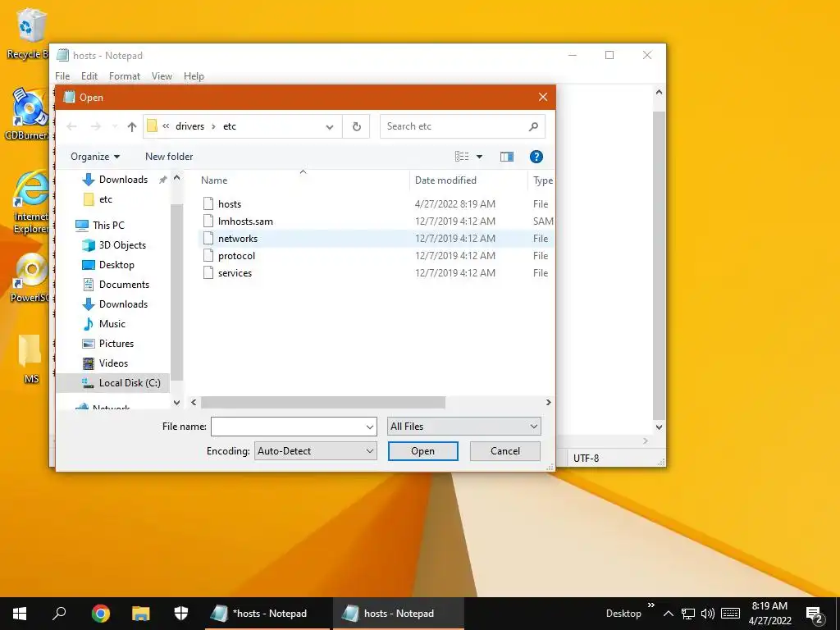The image size is (840, 630).
Task: Change the view layout icon
Action: click(x=461, y=157)
